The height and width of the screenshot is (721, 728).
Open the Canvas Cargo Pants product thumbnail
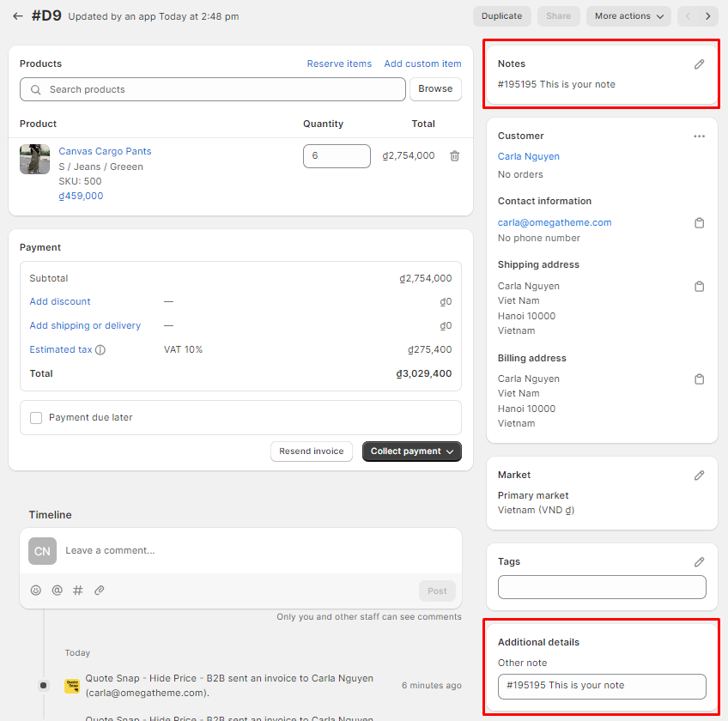click(34, 160)
